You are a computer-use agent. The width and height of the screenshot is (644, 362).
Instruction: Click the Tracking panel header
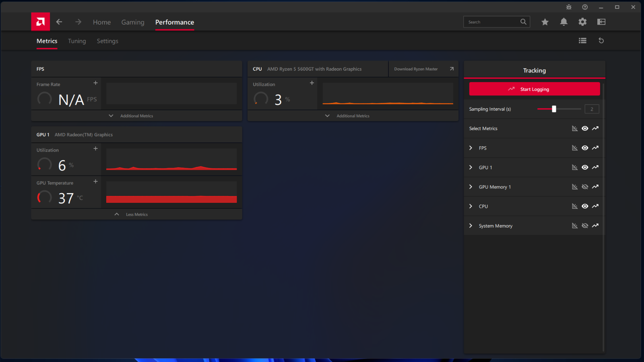pos(535,70)
